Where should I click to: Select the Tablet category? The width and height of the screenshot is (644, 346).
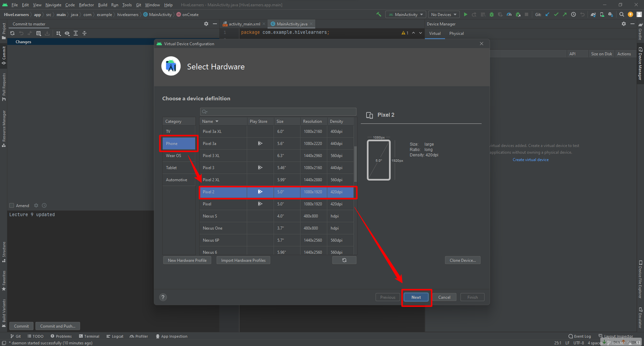point(179,168)
